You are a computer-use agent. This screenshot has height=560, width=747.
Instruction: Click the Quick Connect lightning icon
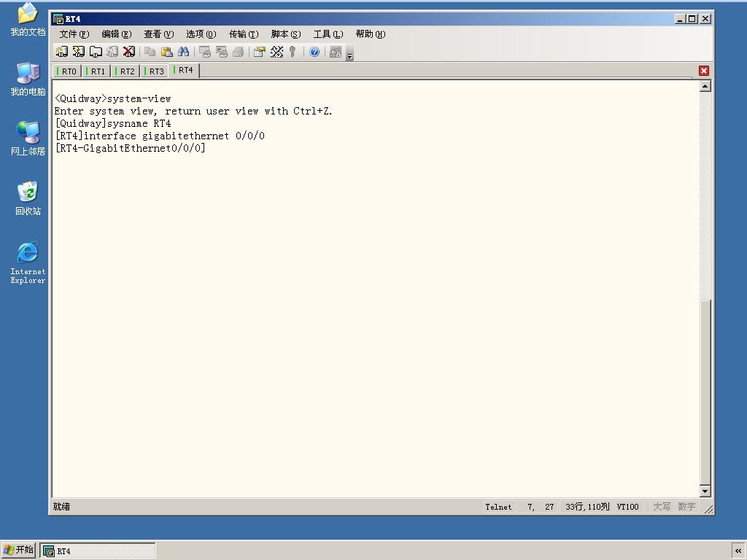[x=79, y=52]
